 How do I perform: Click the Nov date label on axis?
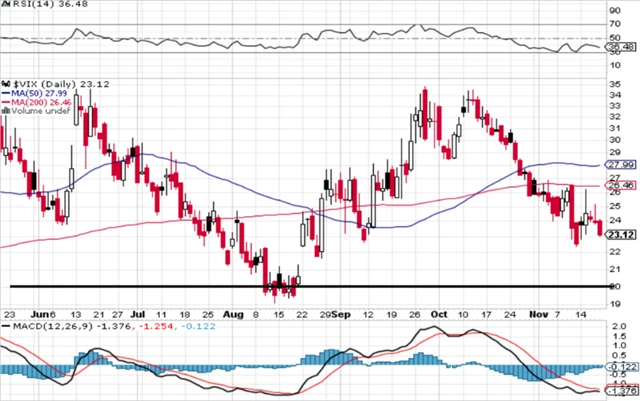(541, 312)
